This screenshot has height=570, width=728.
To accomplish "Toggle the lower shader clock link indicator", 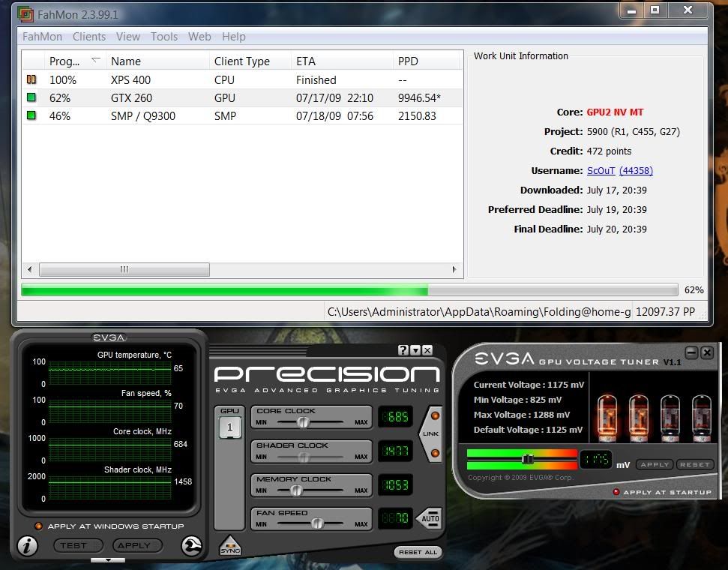I will pos(435,453).
